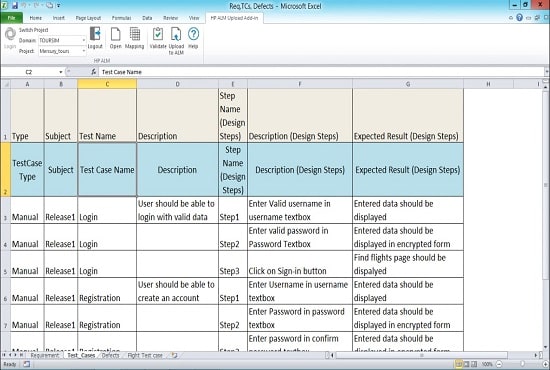The height and width of the screenshot is (370, 550).
Task: Click the greyed Login swirl icon
Action: tap(10, 34)
